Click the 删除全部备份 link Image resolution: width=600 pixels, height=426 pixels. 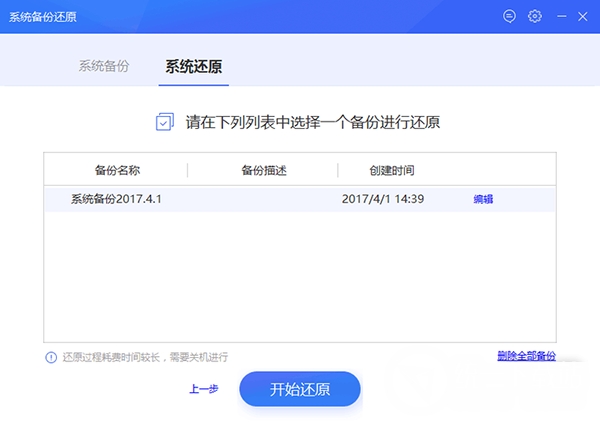tap(526, 356)
